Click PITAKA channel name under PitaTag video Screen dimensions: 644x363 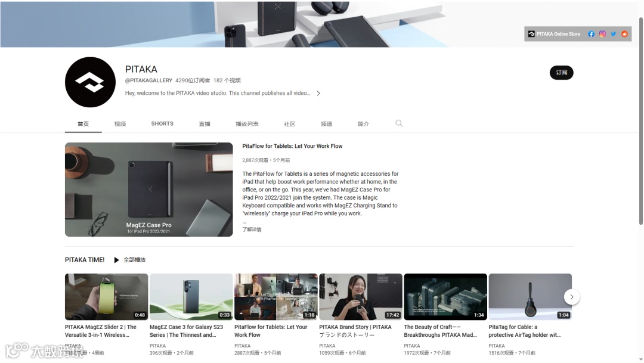[497, 346]
